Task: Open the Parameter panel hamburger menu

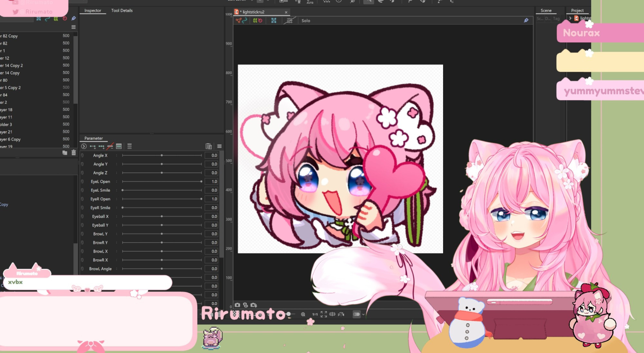Action: 219,146
